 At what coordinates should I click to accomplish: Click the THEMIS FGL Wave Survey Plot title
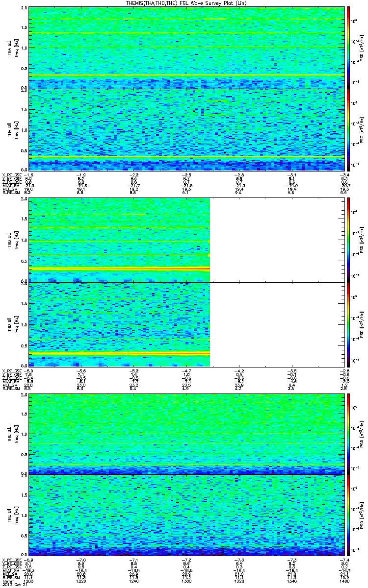point(187,3)
